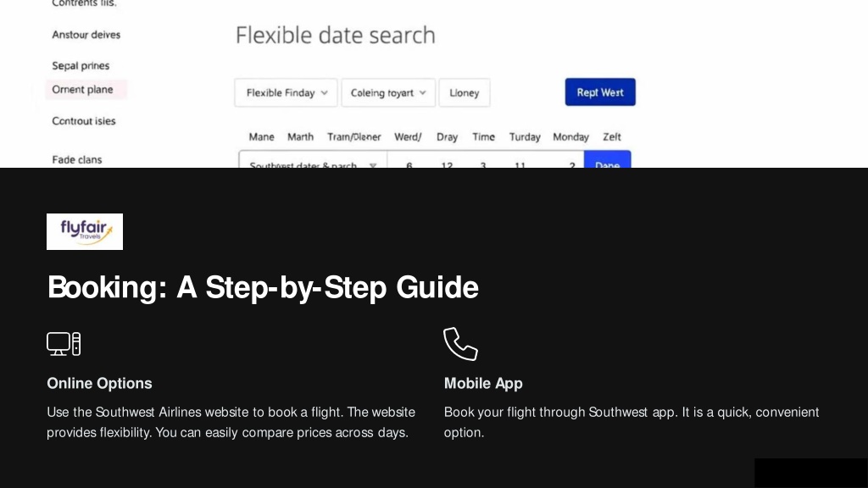Click the Zelt column header
Viewport: 868px width, 488px height.
[612, 136]
